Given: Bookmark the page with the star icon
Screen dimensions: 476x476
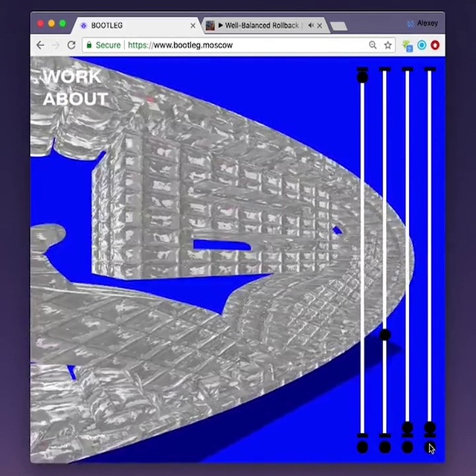Looking at the screenshot, I should coord(387,45).
